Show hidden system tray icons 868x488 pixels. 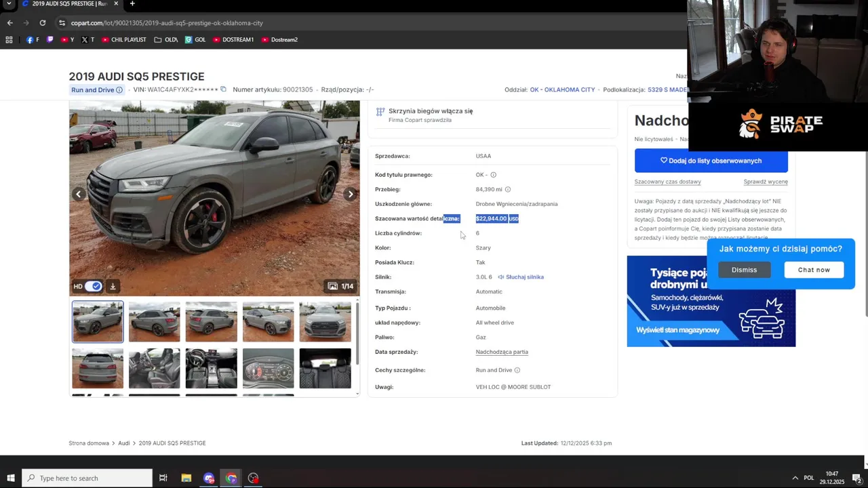tap(795, 478)
